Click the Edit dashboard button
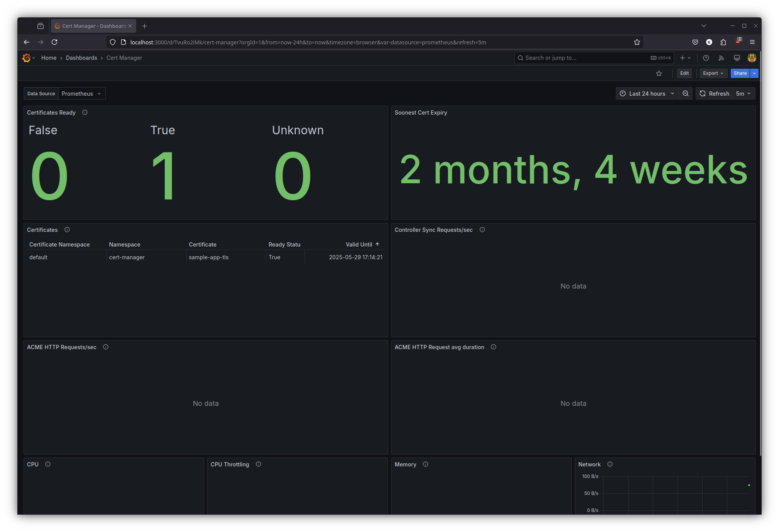Image resolution: width=779 pixels, height=532 pixels. tap(684, 73)
